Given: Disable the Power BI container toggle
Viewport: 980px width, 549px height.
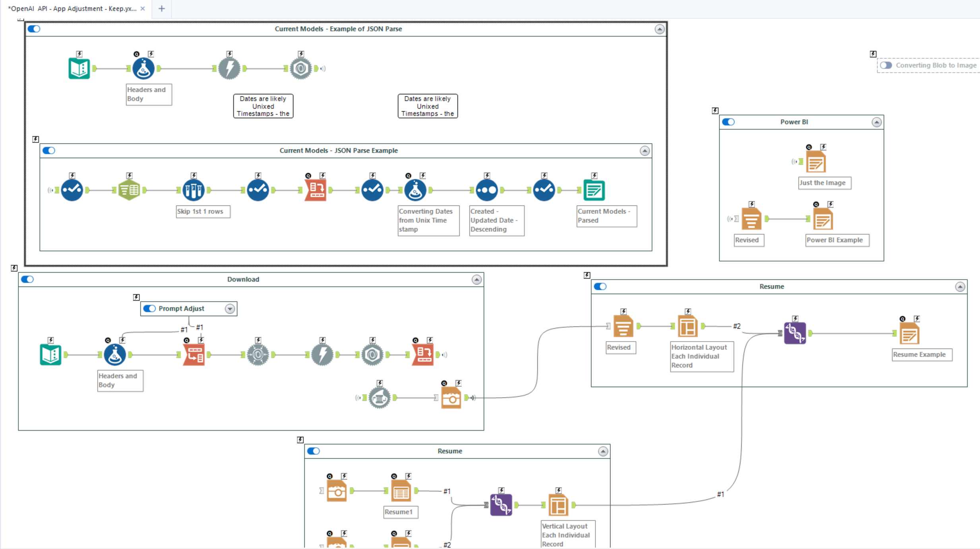Looking at the screenshot, I should coord(728,122).
